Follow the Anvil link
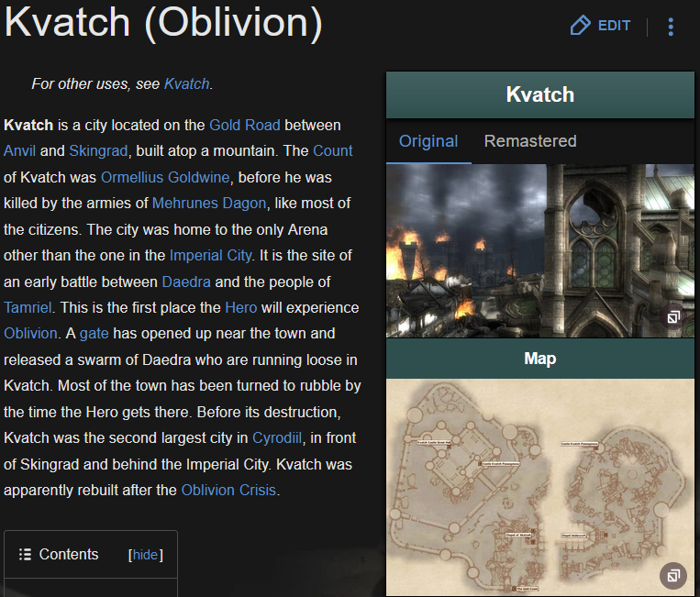This screenshot has height=597, width=700. 19,150
